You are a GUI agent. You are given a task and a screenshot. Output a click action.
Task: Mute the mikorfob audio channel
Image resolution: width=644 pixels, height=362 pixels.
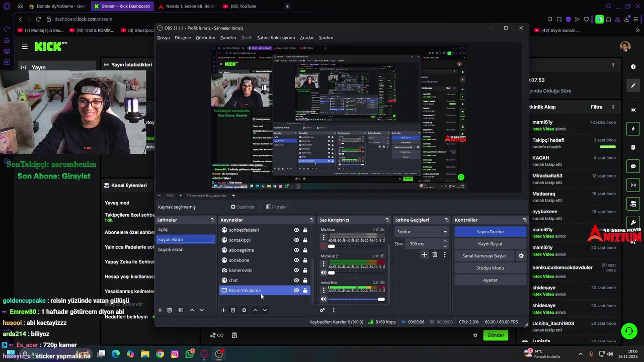tap(324, 299)
